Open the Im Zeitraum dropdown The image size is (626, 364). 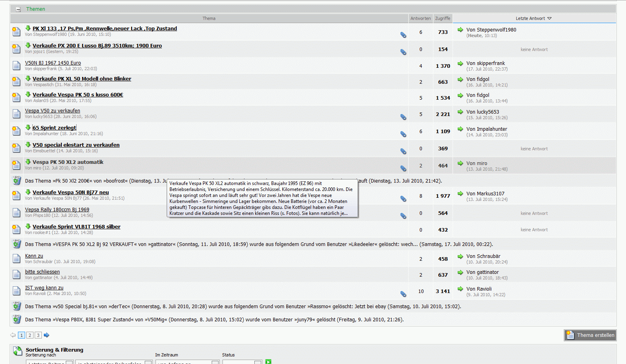tap(187, 362)
